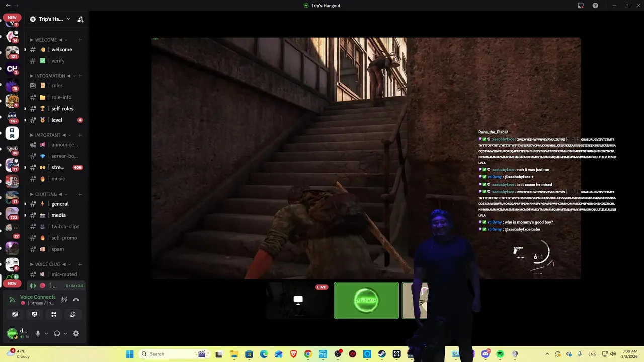Open the server icon with 121 badge
Image resolution: width=644 pixels, height=362 pixels.
click(12, 52)
